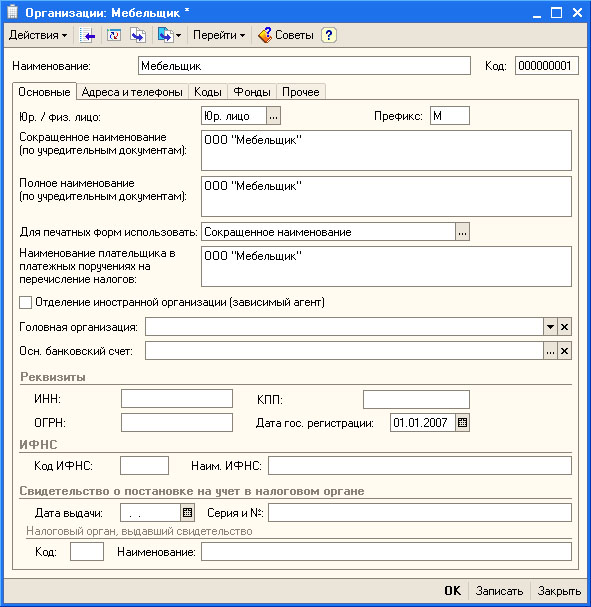Viewport: 591px width, 607px height.
Task: Click the Дата выдачи date field
Action: (151, 513)
